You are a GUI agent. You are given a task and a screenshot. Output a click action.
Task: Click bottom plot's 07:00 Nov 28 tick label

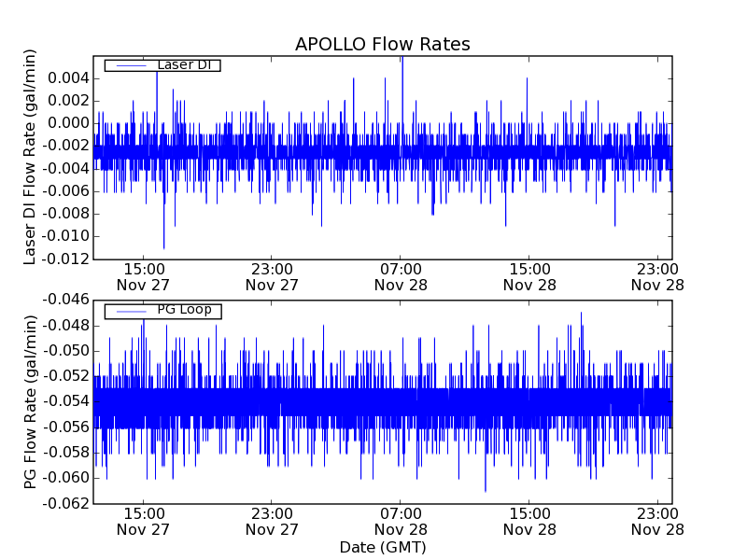point(400,521)
